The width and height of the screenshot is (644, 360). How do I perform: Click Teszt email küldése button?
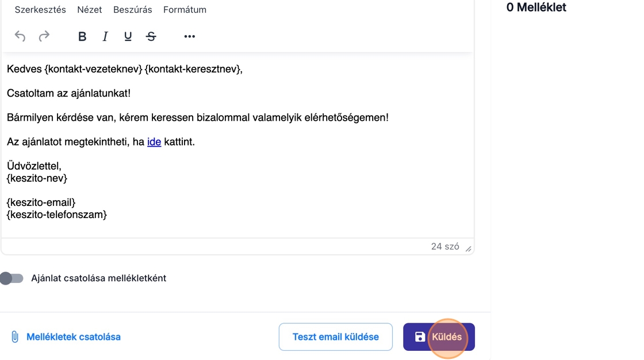tap(336, 337)
